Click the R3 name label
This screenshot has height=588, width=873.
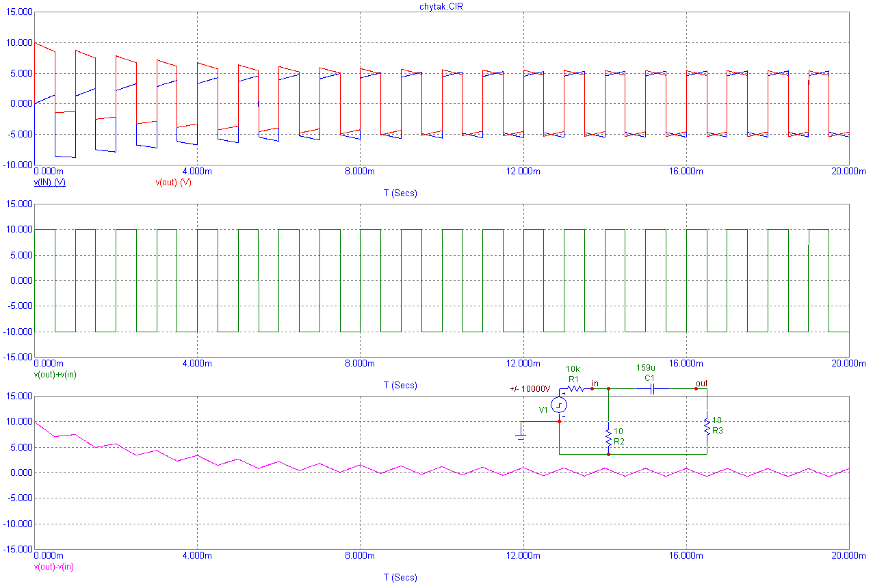[718, 431]
